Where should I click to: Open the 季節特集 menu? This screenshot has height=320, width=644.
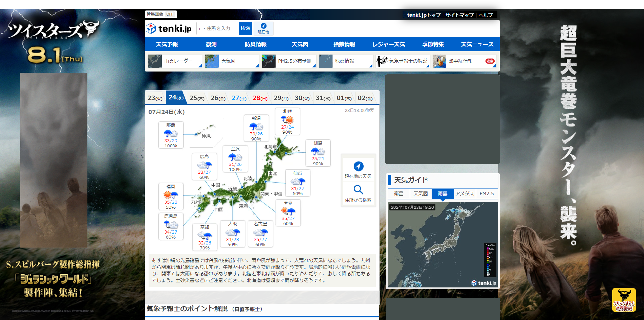pyautogui.click(x=433, y=44)
